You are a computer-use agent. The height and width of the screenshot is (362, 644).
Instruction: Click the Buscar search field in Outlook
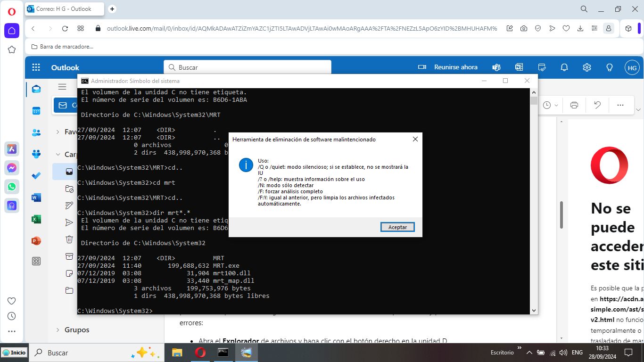(247, 67)
